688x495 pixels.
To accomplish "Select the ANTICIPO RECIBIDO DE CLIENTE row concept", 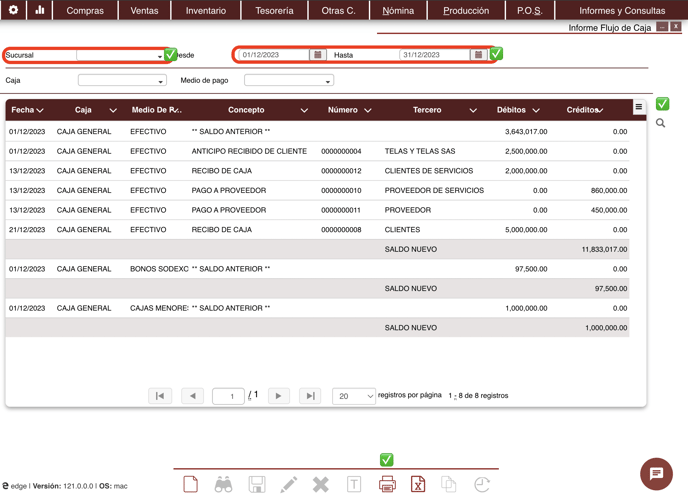I will (249, 151).
